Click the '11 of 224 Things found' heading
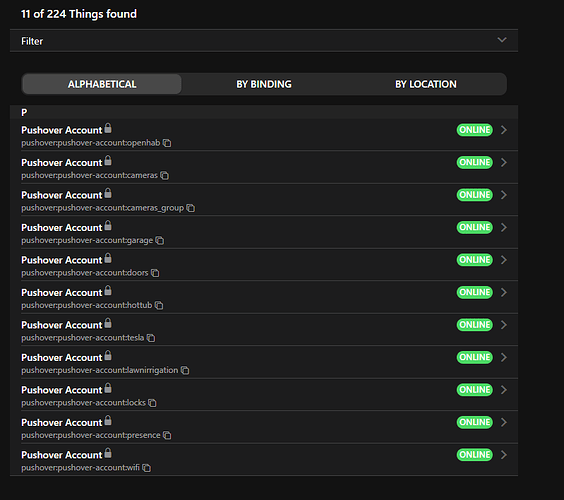 (x=79, y=14)
